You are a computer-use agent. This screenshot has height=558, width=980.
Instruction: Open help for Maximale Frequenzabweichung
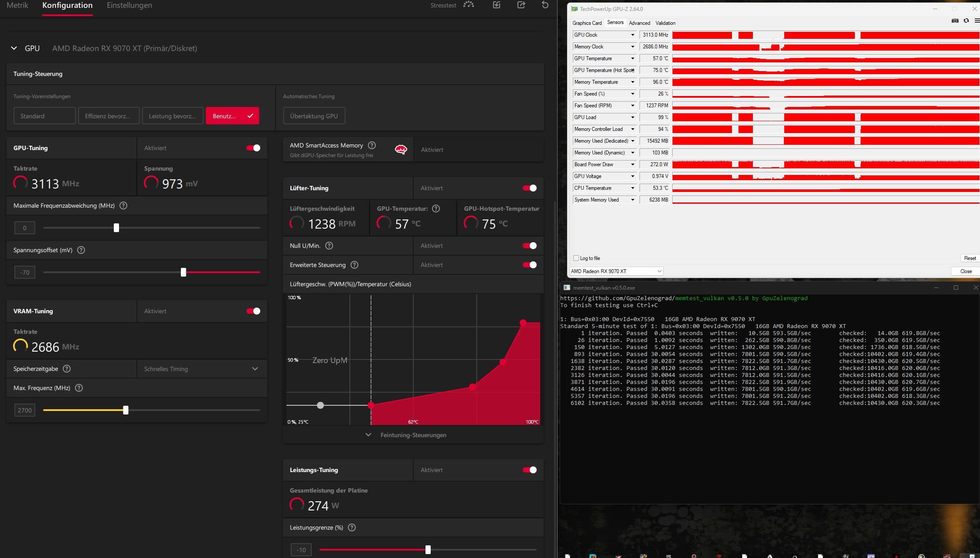point(123,205)
